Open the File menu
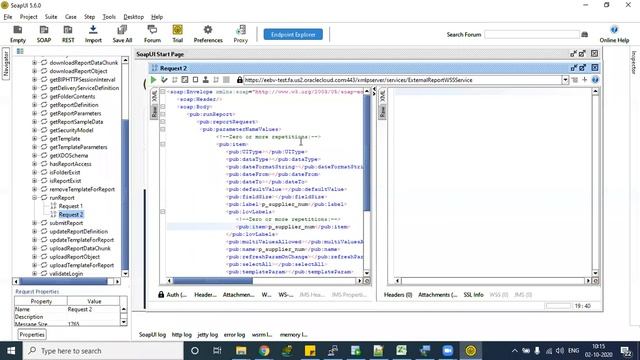The height and width of the screenshot is (360, 640). point(8,17)
